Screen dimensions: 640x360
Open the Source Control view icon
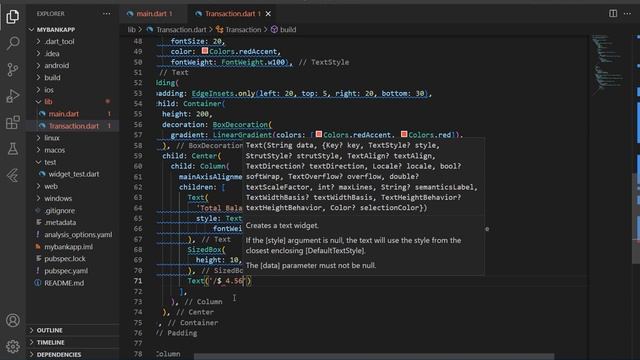click(13, 70)
